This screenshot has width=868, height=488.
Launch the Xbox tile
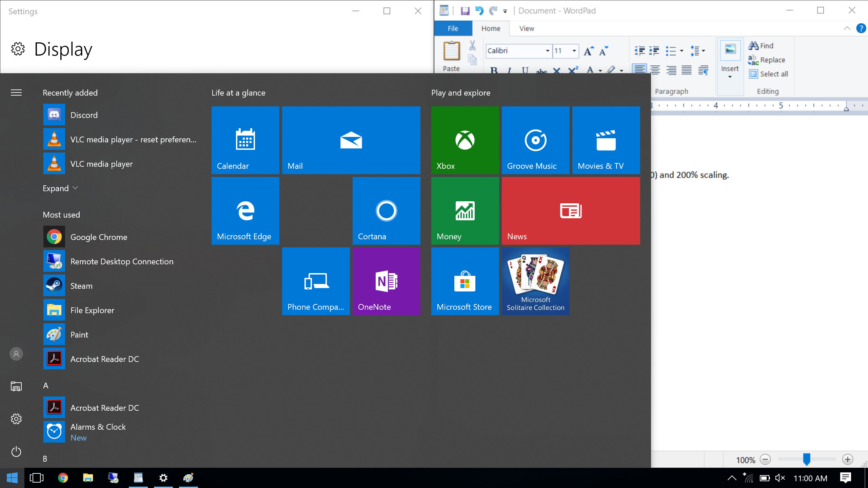point(465,140)
